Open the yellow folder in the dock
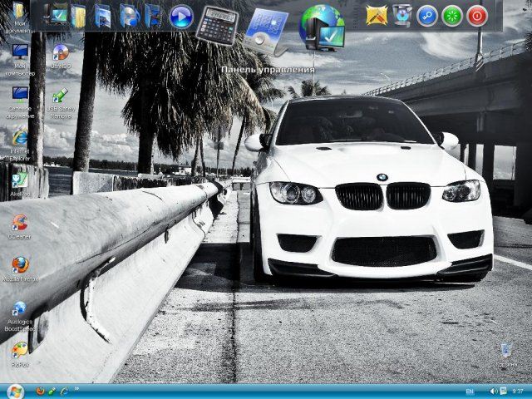The image size is (532, 399). 78,16
